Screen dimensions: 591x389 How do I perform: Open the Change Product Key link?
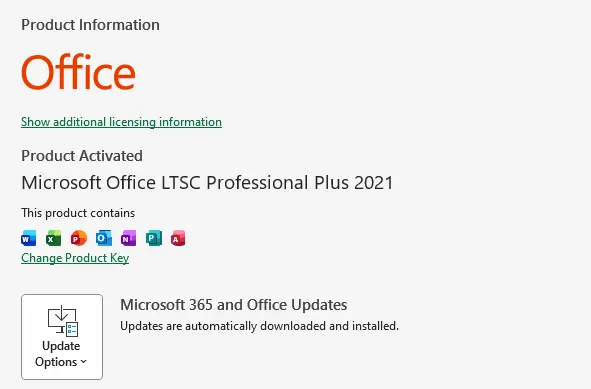[75, 258]
